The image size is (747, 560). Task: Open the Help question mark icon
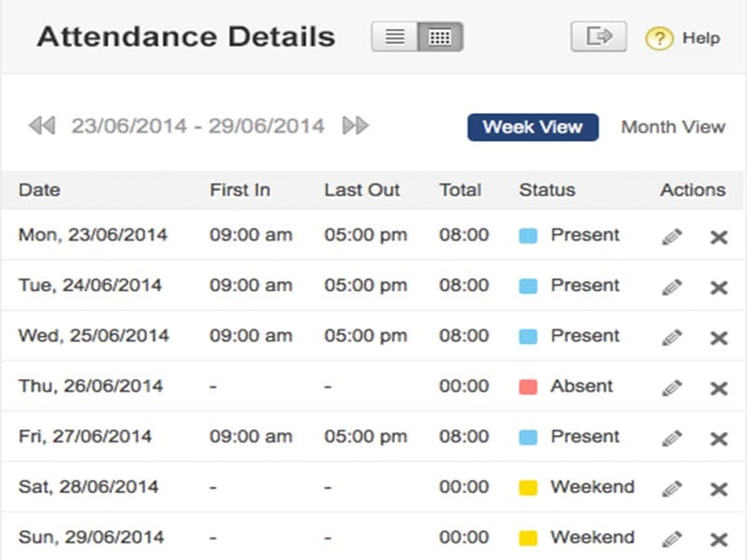point(659,38)
